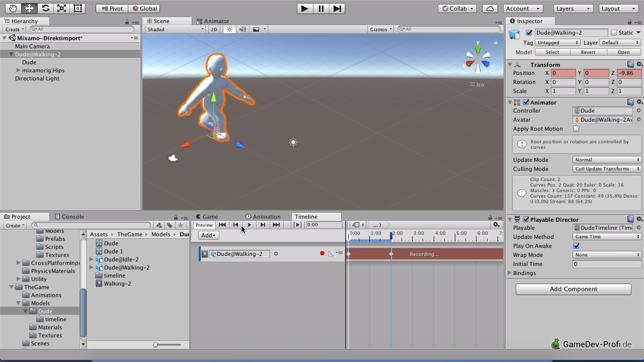The image size is (644, 362).
Task: Open scene effects image dropdown
Action: tap(259, 29)
